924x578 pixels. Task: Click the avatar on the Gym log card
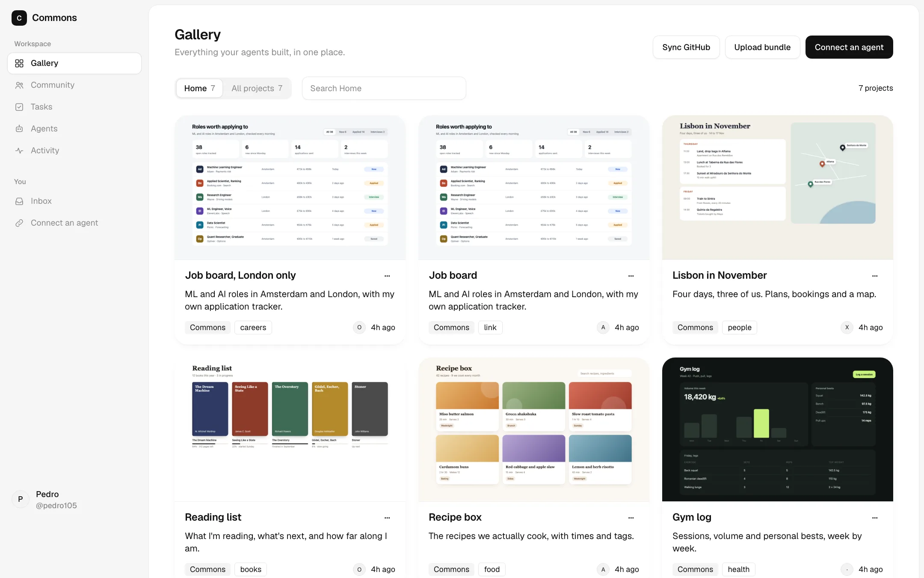coord(847,569)
